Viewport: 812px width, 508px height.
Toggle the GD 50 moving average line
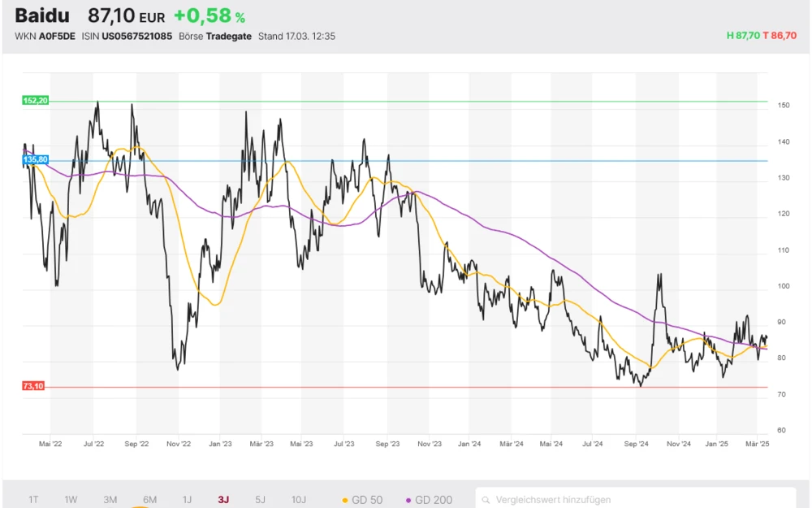362,500
